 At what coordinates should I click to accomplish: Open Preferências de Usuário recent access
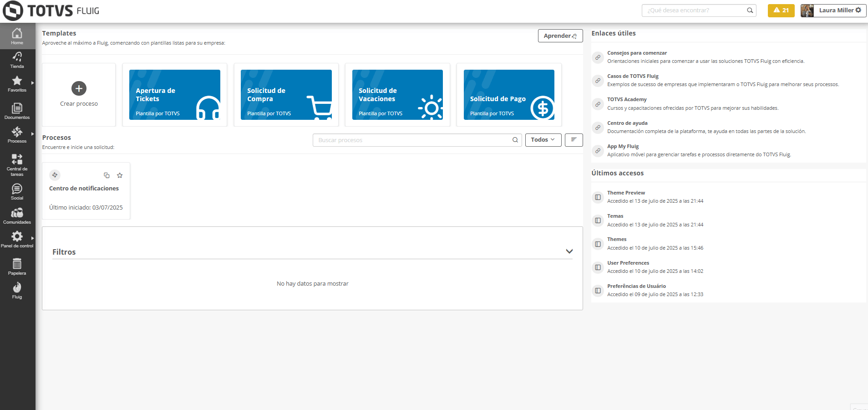(636, 286)
